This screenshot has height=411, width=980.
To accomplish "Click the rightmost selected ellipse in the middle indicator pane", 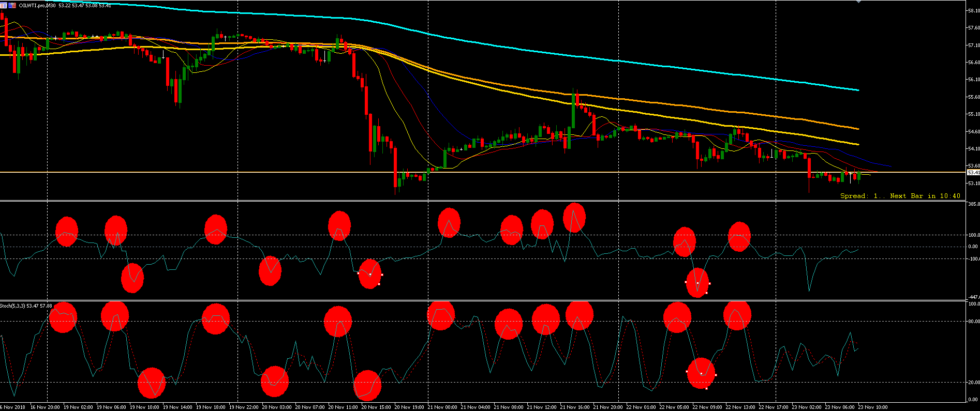I will pyautogui.click(x=697, y=283).
